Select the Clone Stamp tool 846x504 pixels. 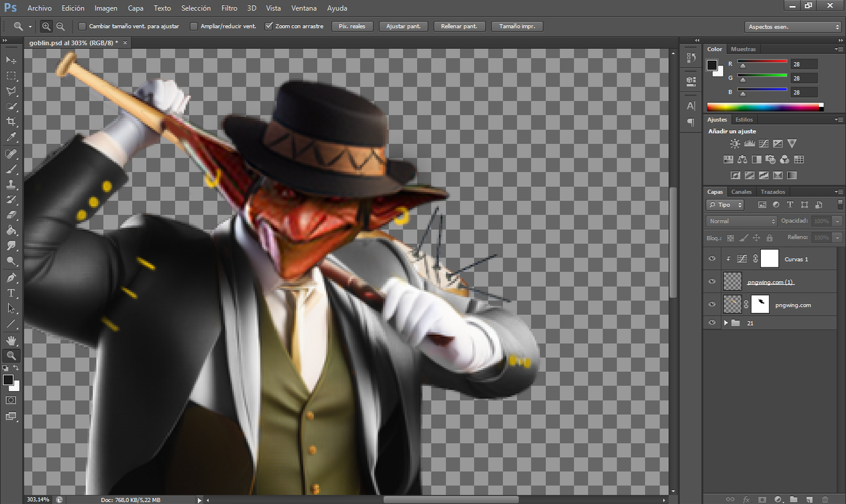(11, 184)
